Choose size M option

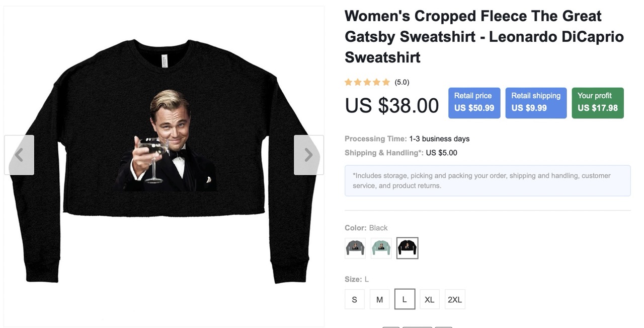pyautogui.click(x=379, y=299)
